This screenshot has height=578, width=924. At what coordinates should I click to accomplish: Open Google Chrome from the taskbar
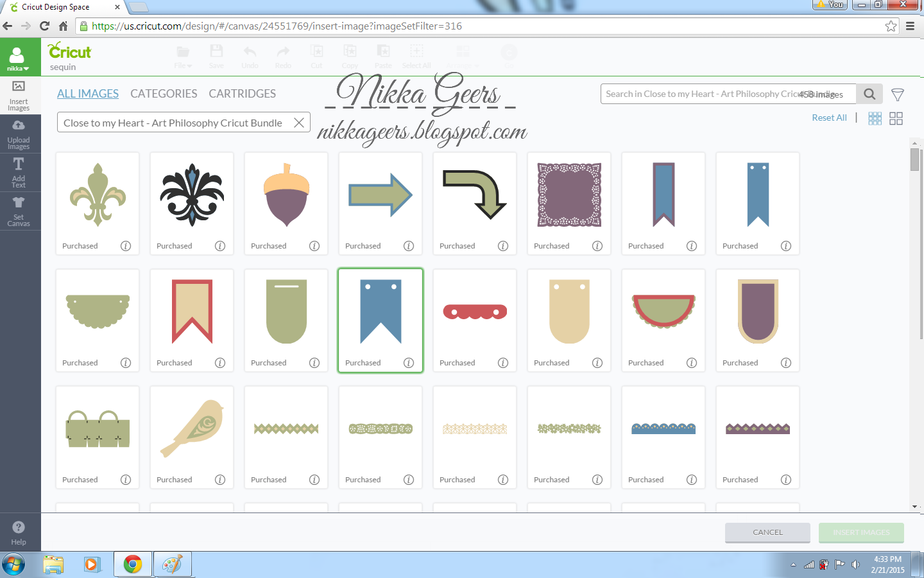pos(133,564)
